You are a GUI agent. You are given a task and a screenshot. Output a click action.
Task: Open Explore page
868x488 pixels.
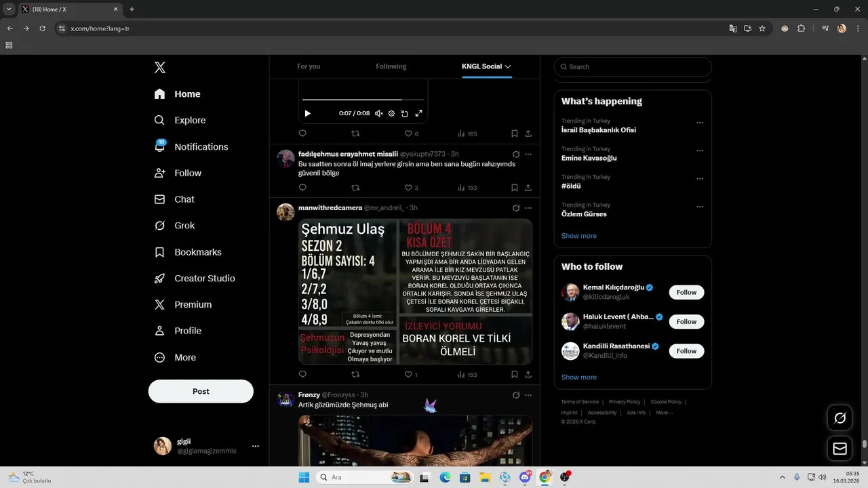pos(180,120)
